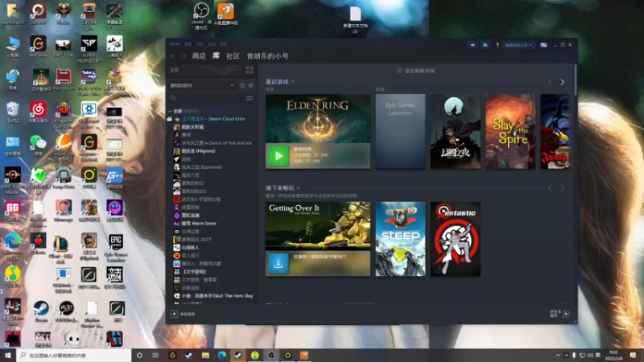
Task: Open Aimtastic game cover
Action: click(455, 239)
